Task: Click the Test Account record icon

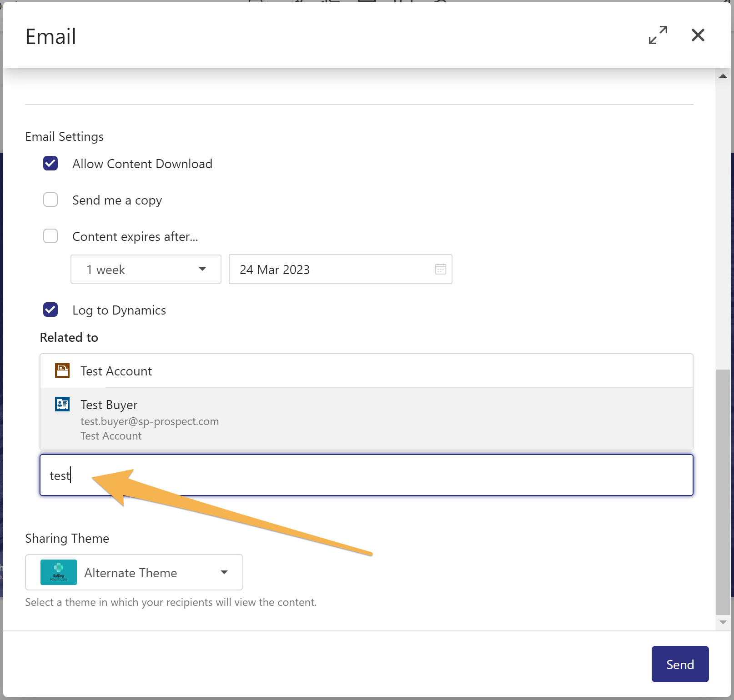Action: click(x=62, y=370)
